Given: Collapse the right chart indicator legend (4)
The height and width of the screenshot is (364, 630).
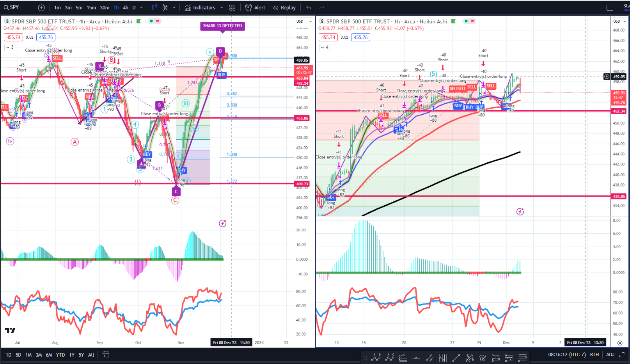Looking at the screenshot, I should coord(325,47).
